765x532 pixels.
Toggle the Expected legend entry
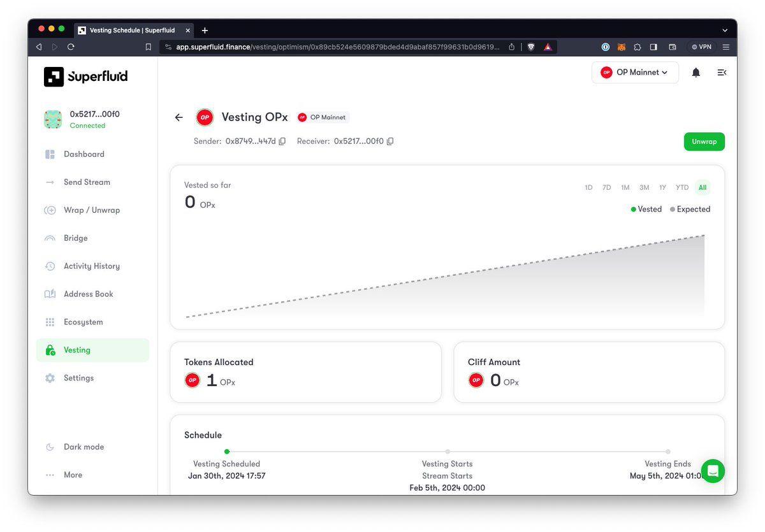coord(690,209)
